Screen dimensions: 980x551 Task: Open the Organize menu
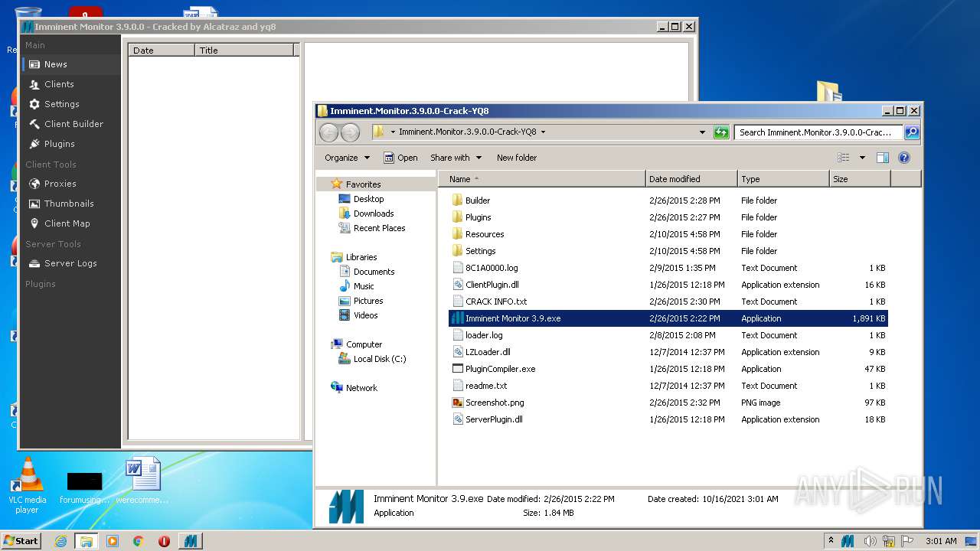[347, 158]
